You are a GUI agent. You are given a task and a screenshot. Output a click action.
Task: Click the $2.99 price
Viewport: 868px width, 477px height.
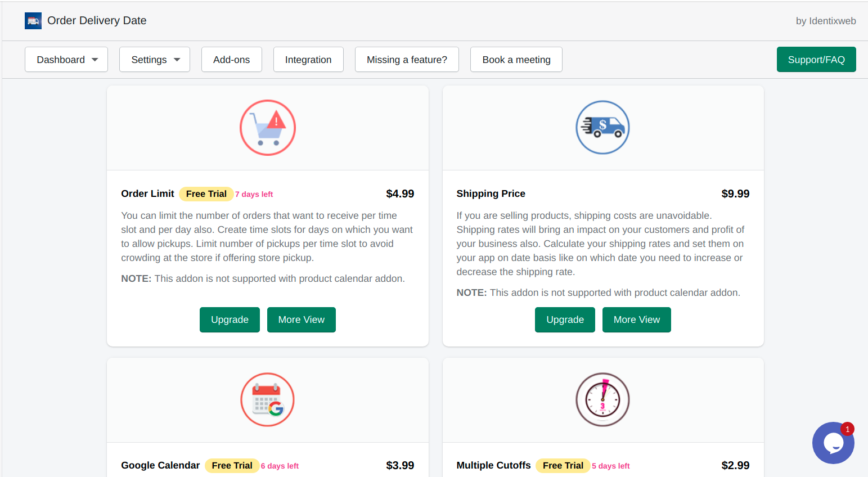(x=735, y=465)
